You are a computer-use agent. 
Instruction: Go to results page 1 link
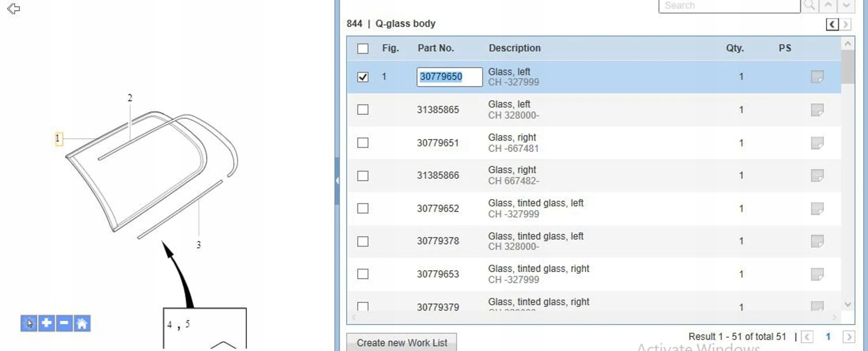(828, 336)
